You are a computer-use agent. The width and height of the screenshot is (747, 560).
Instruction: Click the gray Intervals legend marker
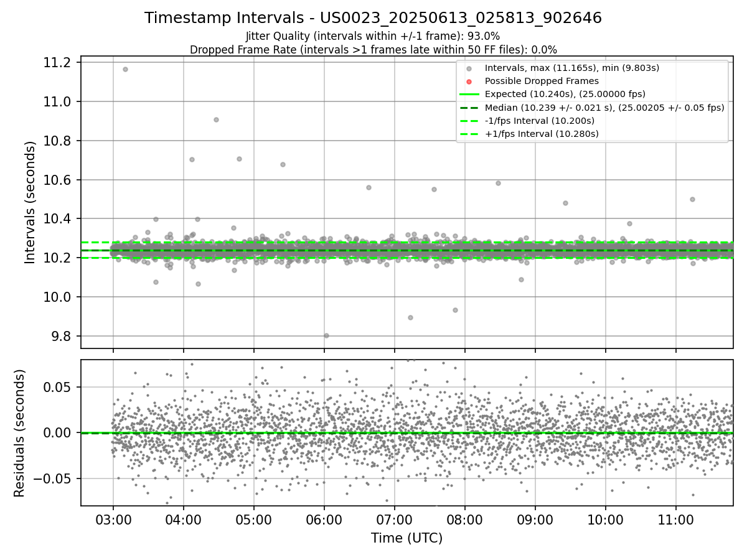tap(469, 68)
